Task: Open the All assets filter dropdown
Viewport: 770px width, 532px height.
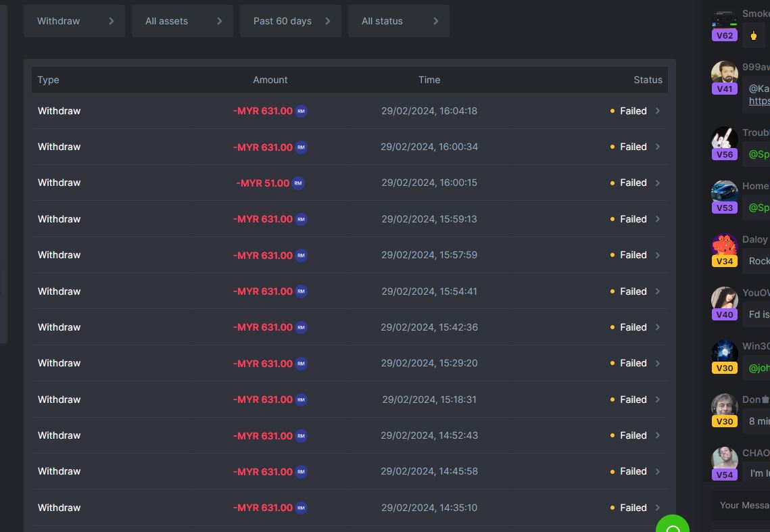Action: [183, 21]
